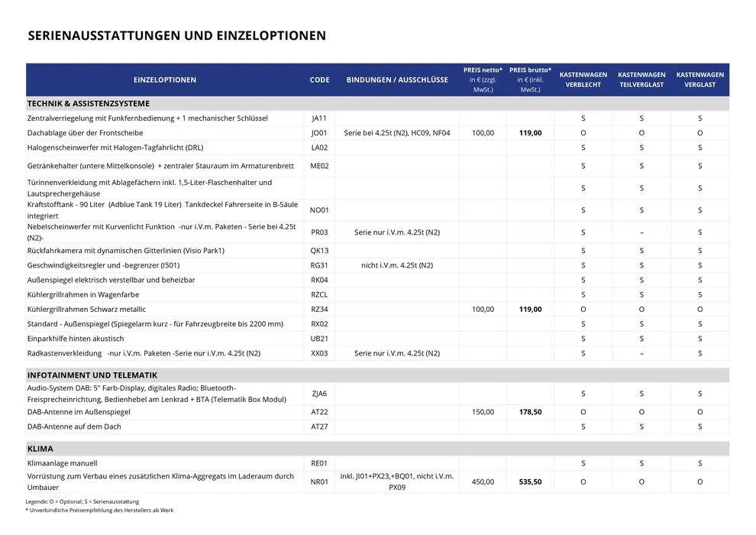
Task: Select the Bindungen / Ausschlüsse column header
Action: 397,80
